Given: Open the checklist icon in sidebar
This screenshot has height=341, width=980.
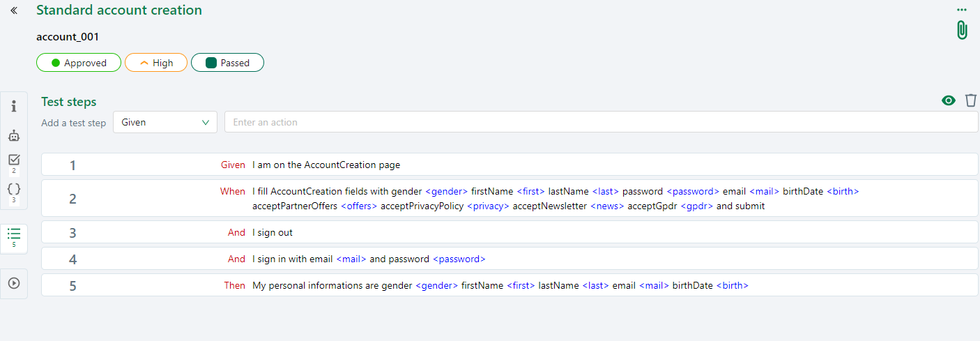Looking at the screenshot, I should 14,160.
